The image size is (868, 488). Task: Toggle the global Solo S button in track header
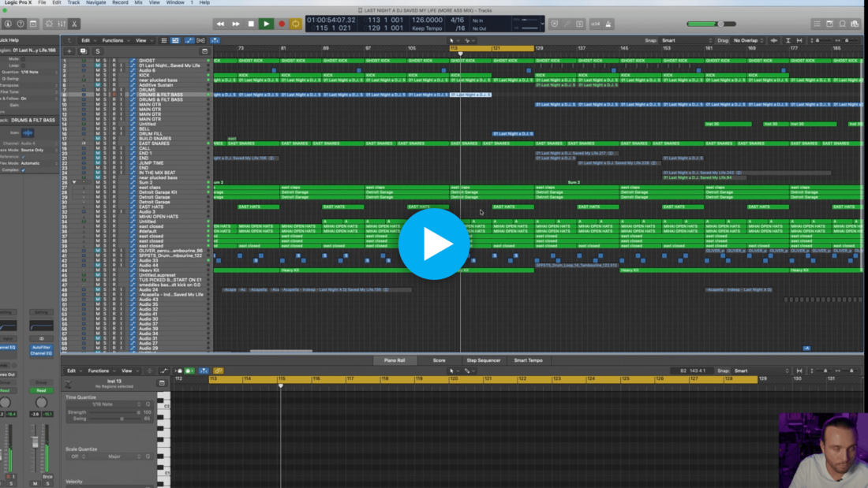[x=98, y=51]
